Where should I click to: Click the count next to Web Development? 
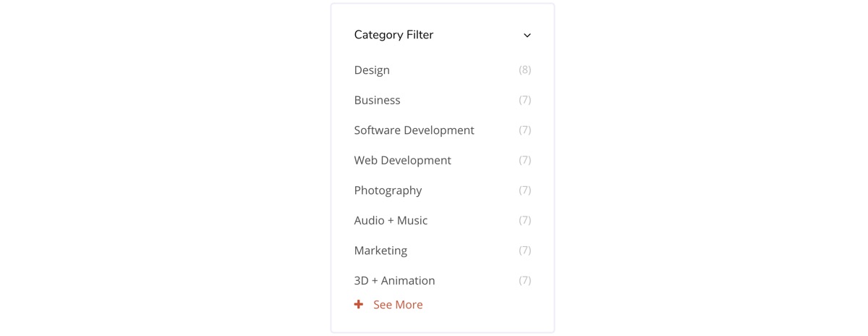[525, 160]
